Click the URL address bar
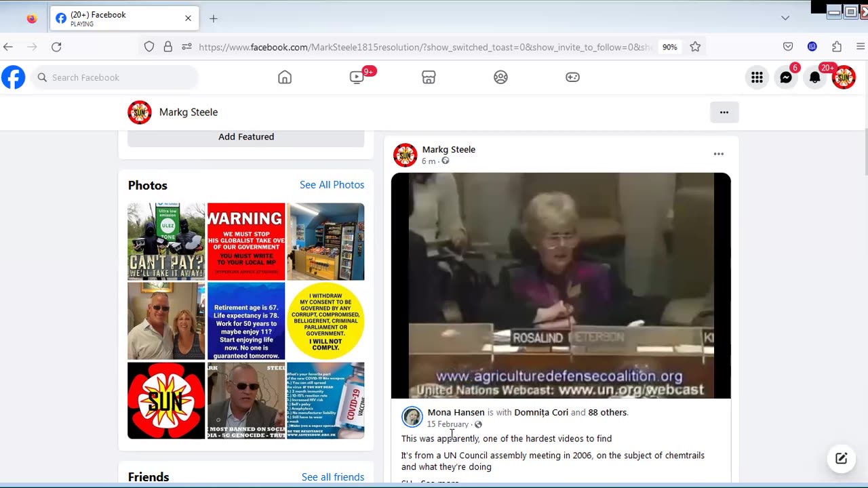 pyautogui.click(x=425, y=47)
